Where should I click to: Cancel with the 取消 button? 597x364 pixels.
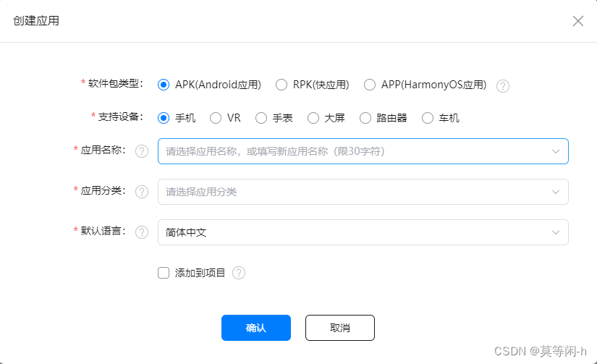pos(339,328)
